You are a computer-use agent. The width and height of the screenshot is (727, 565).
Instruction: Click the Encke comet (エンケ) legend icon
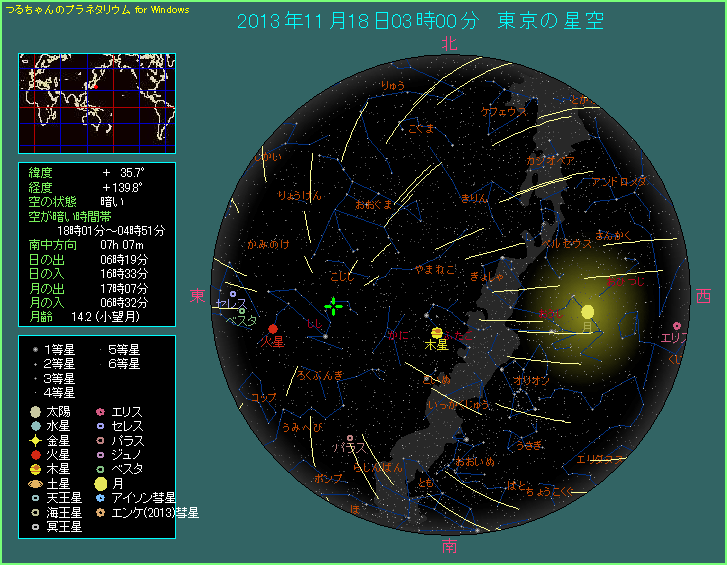point(101,511)
